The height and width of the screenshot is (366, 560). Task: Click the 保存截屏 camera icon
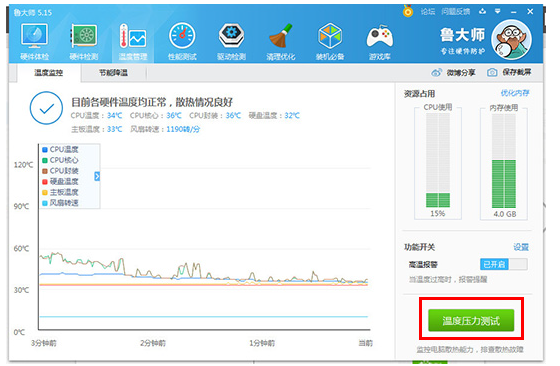492,72
